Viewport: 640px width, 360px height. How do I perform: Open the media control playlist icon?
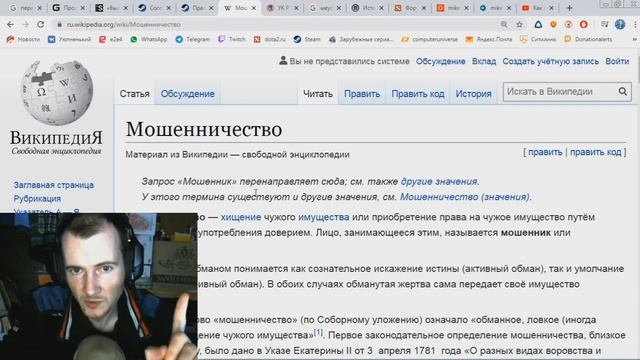click(x=604, y=24)
